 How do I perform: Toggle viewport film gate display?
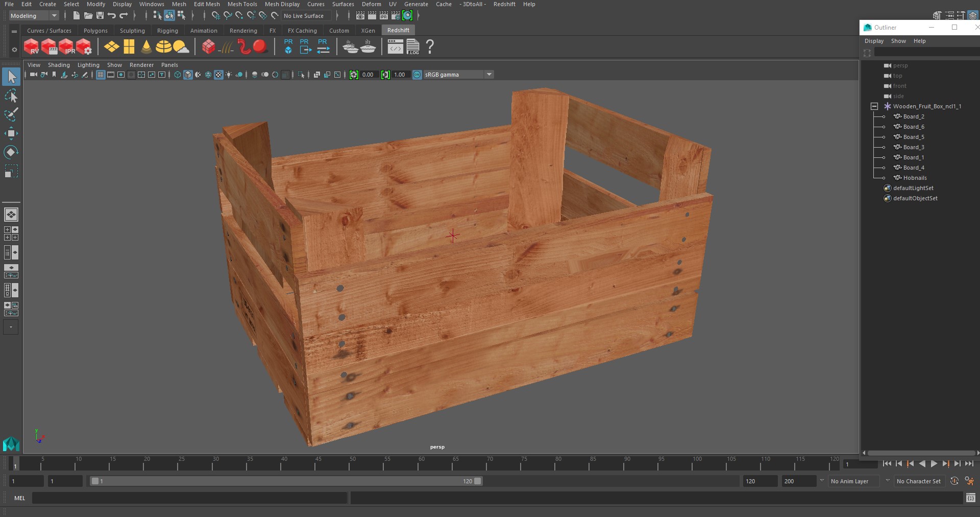click(111, 75)
